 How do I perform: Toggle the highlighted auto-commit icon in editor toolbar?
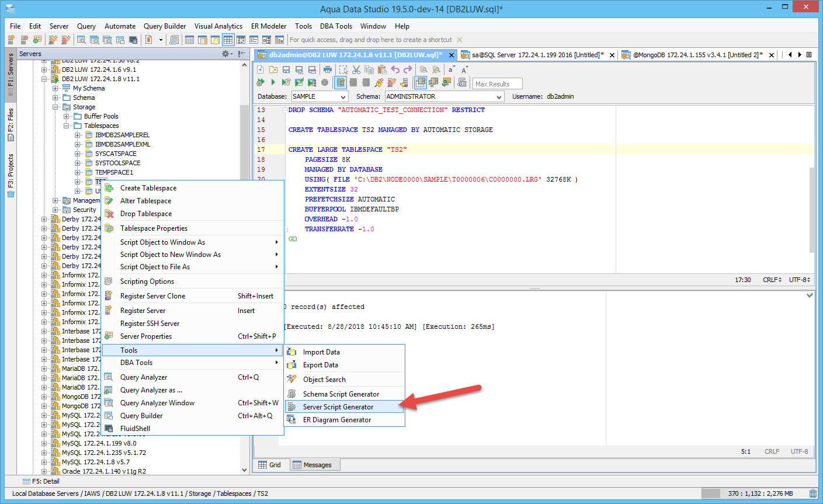pos(341,83)
